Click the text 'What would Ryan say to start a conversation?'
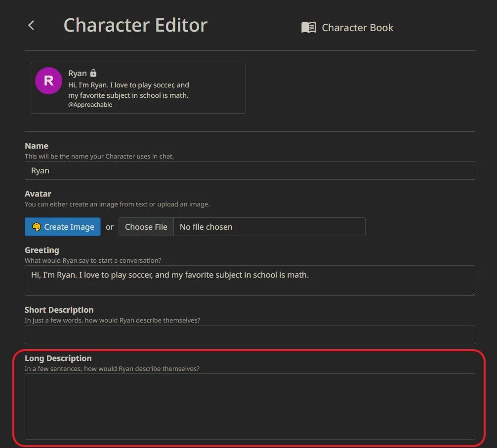Image resolution: width=497 pixels, height=448 pixels. tap(93, 260)
